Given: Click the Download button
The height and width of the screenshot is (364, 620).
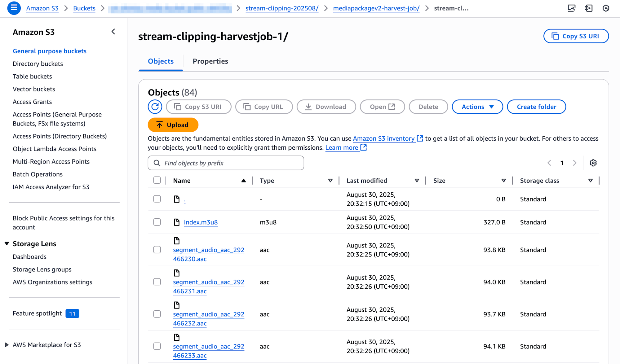Looking at the screenshot, I should (326, 107).
